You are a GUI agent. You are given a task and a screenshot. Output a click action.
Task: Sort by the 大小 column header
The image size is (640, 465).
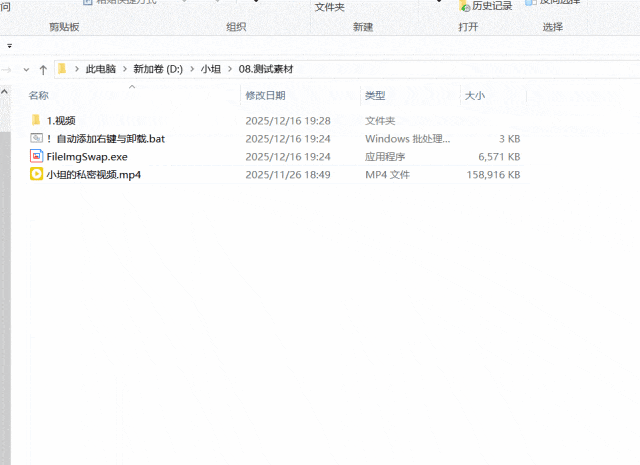point(474,95)
